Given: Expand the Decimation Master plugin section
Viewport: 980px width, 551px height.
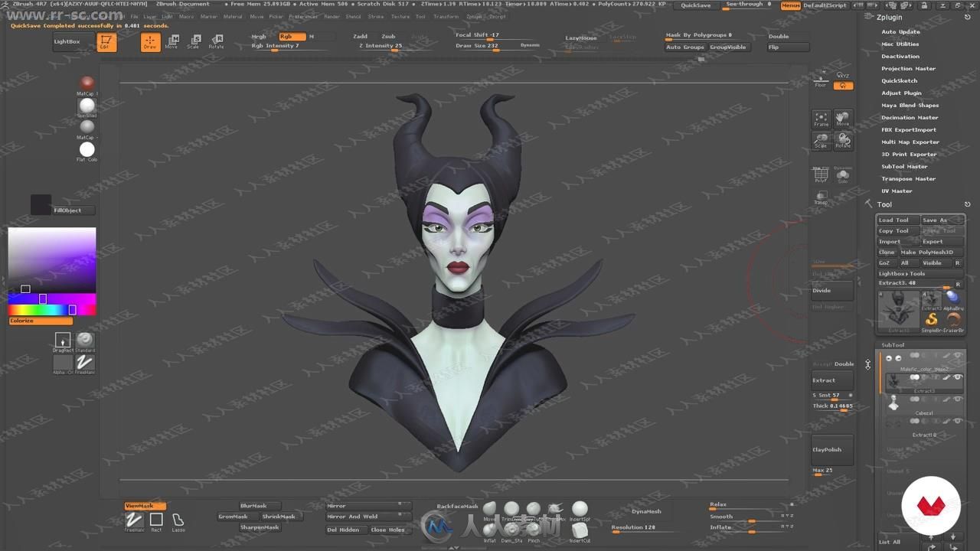Looking at the screenshot, I should point(910,118).
